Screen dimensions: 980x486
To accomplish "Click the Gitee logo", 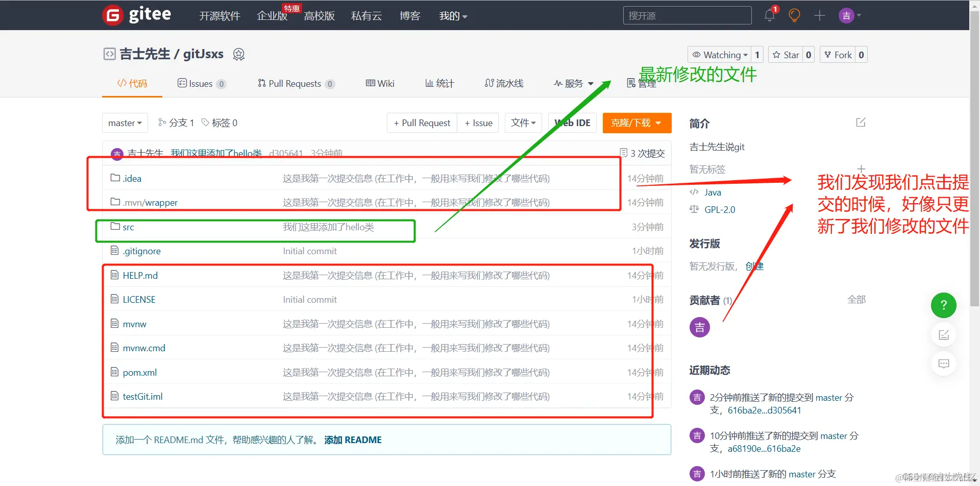I will point(137,15).
